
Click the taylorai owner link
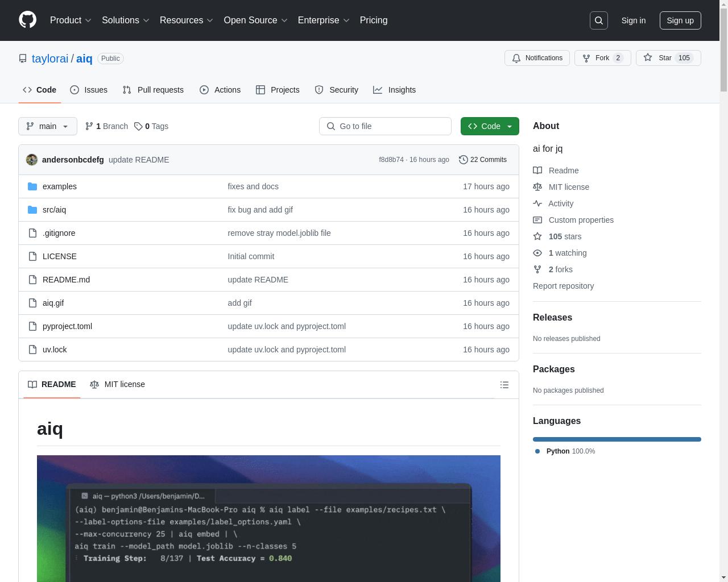pyautogui.click(x=50, y=59)
